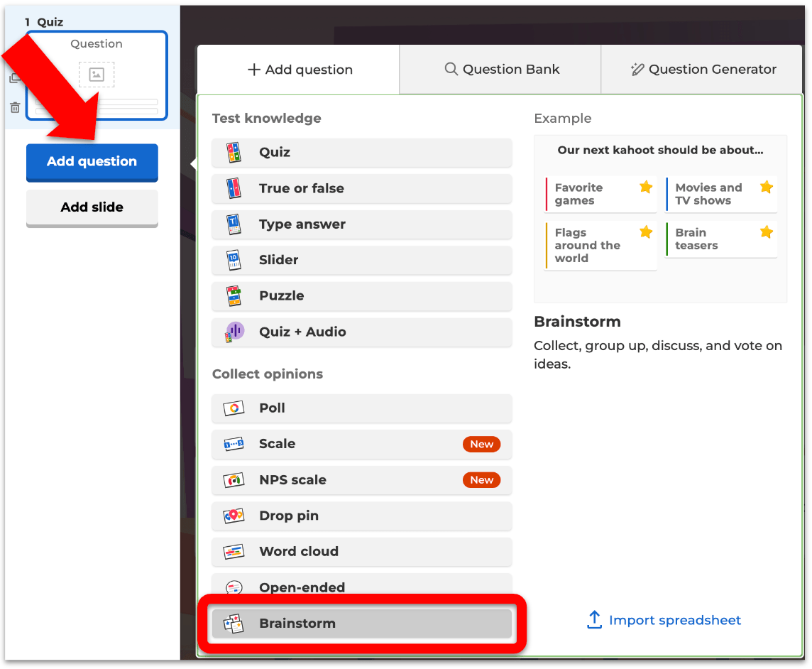Click 'Our next kahoot should be about...' title
The height and width of the screenshot is (669, 812).
(x=660, y=151)
